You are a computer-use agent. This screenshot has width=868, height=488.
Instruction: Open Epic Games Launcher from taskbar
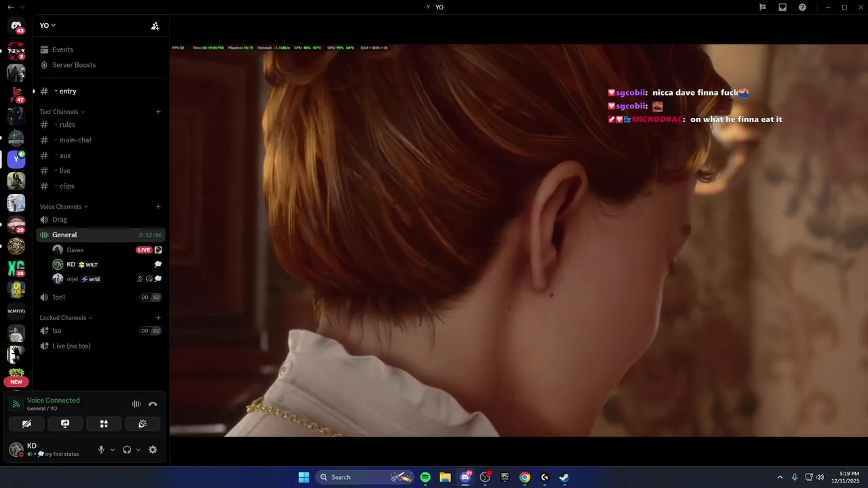(505, 477)
